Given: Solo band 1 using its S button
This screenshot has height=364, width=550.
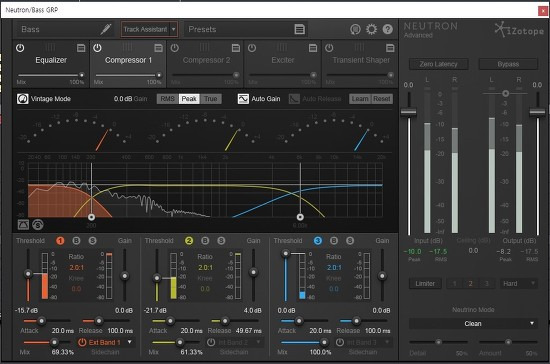Looking at the screenshot, I should click(92, 241).
